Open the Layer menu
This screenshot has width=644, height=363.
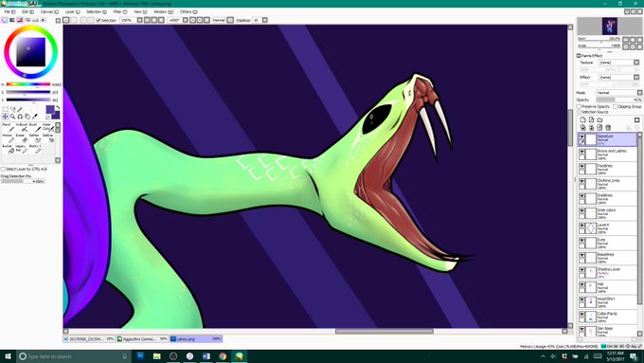[72, 12]
